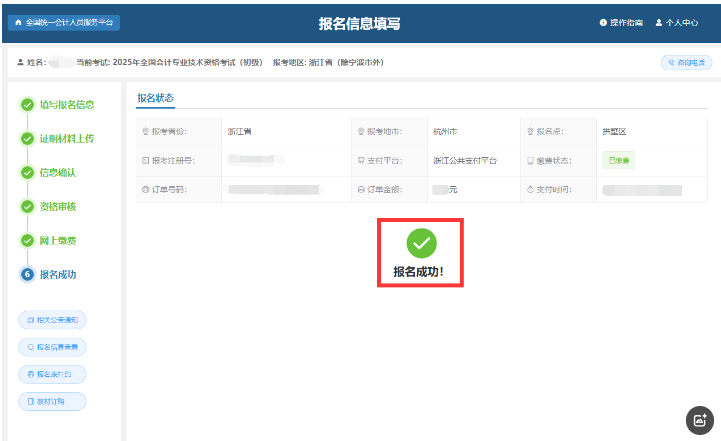Click the 咨询电话 button
The image size is (721, 441).
686,62
